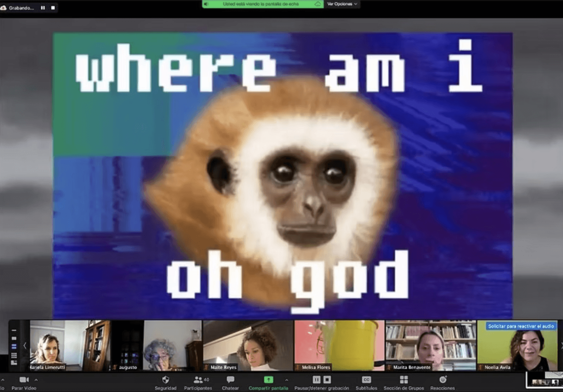This screenshot has height=392, width=563.
Task: Click the Grabando recording label
Action: 21,8
